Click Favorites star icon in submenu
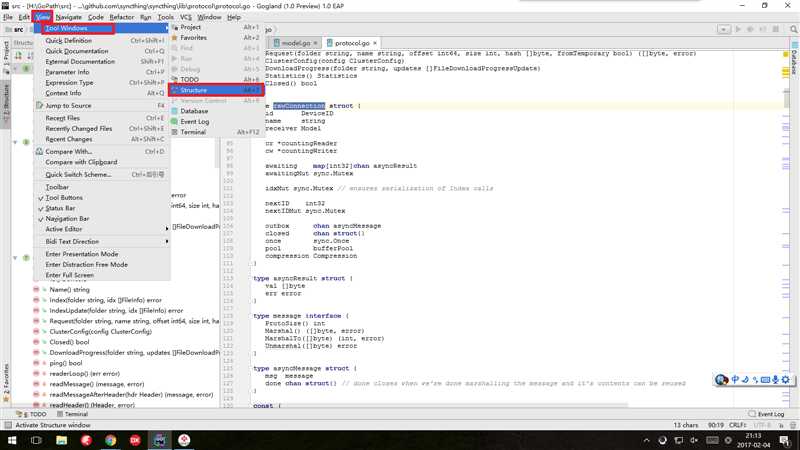The width and height of the screenshot is (800, 450). click(x=174, y=38)
